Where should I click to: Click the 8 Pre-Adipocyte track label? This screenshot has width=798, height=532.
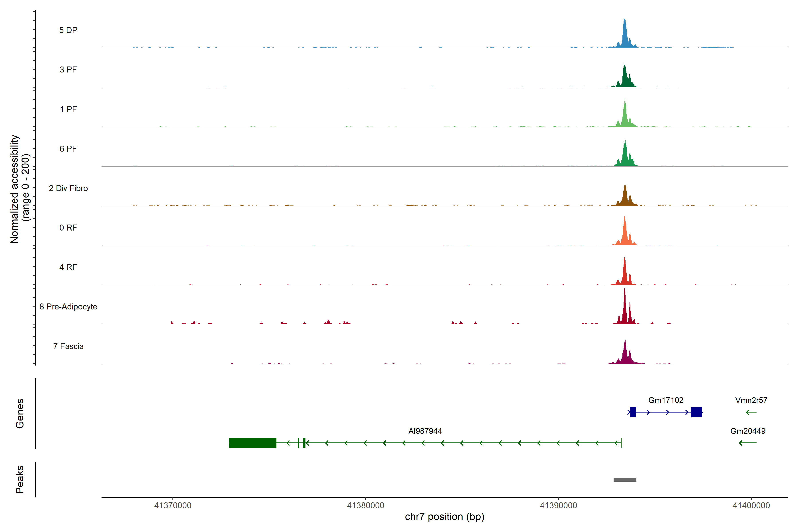pyautogui.click(x=68, y=307)
